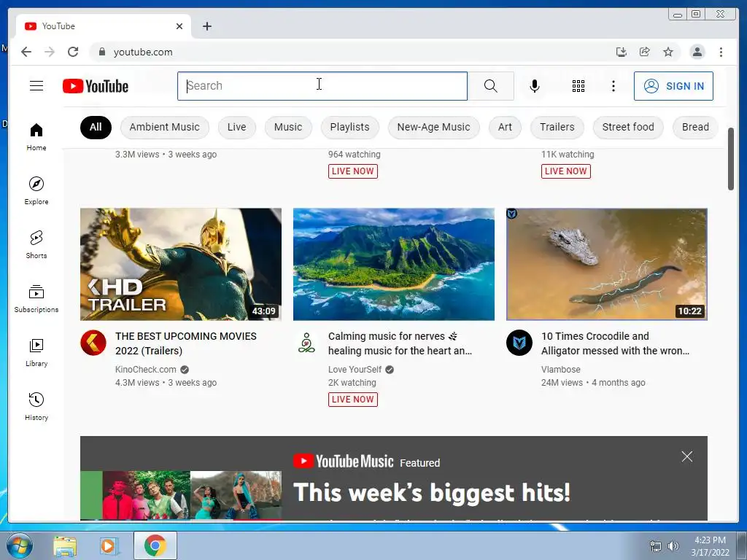
Task: Open the YouTube apps grid
Action: point(578,86)
